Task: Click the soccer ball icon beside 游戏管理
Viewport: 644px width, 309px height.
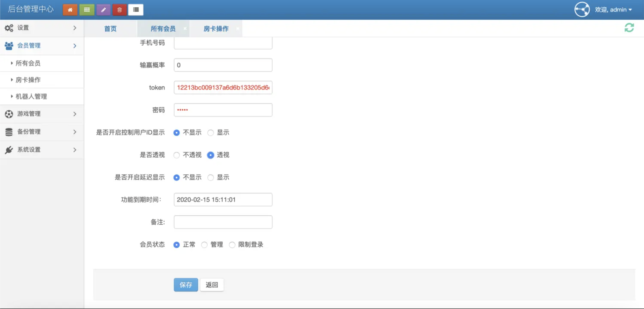Action: 9,114
